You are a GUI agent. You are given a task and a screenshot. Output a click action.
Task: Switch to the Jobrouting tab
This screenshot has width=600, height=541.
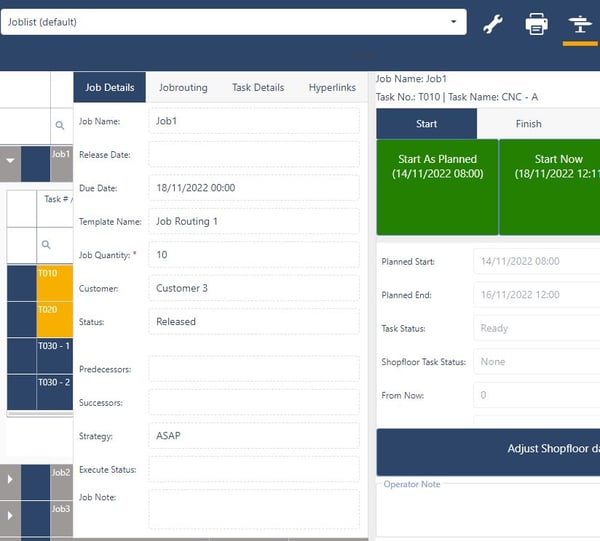click(183, 88)
